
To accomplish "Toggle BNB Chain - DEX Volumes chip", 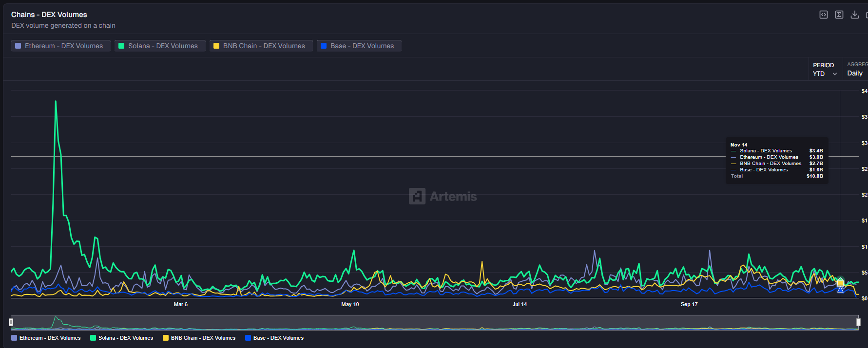I will point(261,46).
